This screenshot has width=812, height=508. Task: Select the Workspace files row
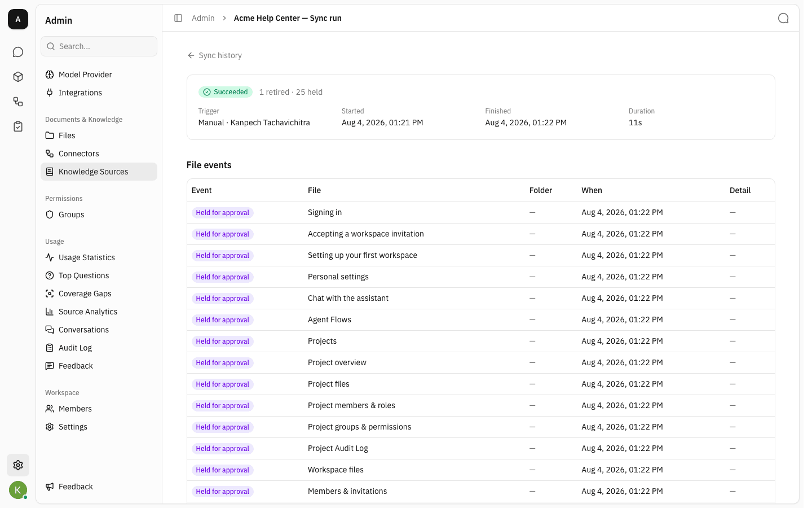click(480, 470)
